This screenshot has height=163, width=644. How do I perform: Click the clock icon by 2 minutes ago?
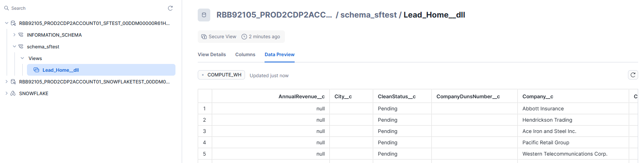click(x=244, y=37)
